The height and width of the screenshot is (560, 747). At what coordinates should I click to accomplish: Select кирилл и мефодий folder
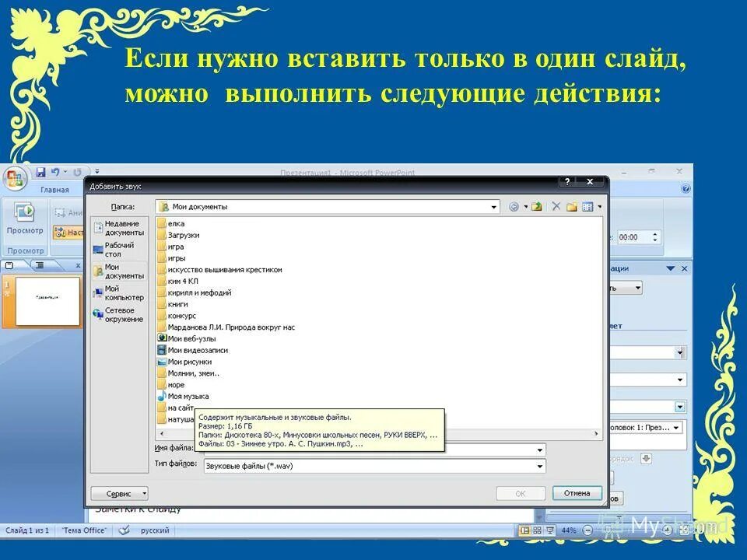[x=195, y=293]
